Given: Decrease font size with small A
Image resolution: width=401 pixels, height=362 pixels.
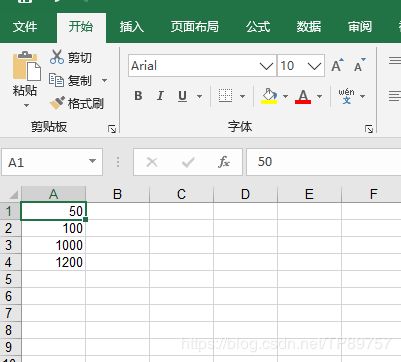Looking at the screenshot, I should [x=359, y=65].
